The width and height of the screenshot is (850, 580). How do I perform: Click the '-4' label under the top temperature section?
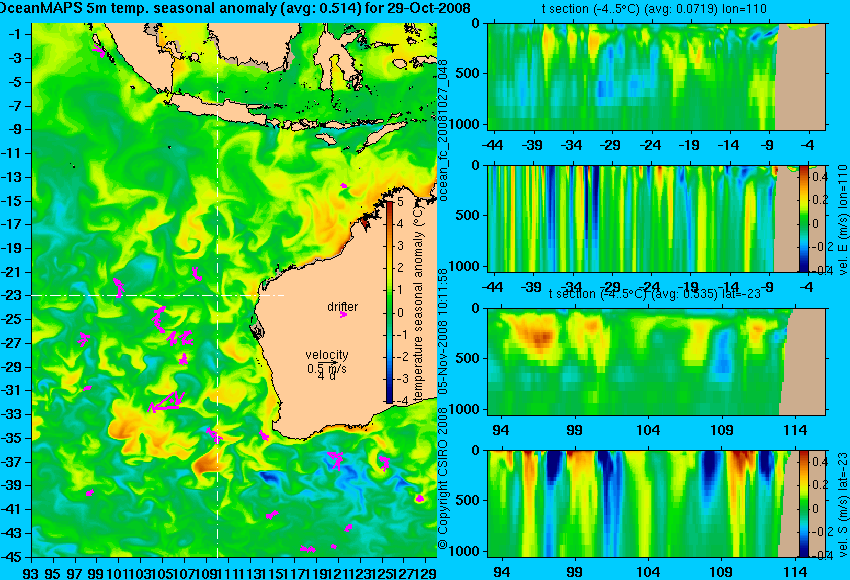pos(808,145)
